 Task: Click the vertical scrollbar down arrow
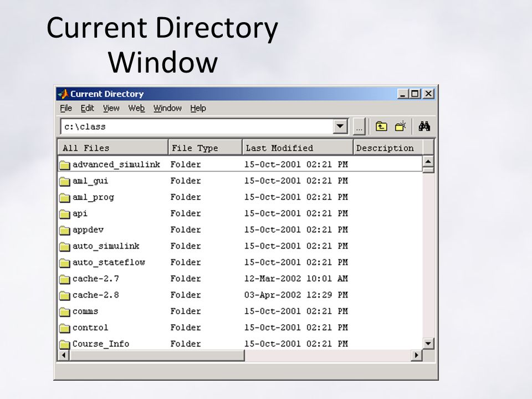click(x=428, y=344)
